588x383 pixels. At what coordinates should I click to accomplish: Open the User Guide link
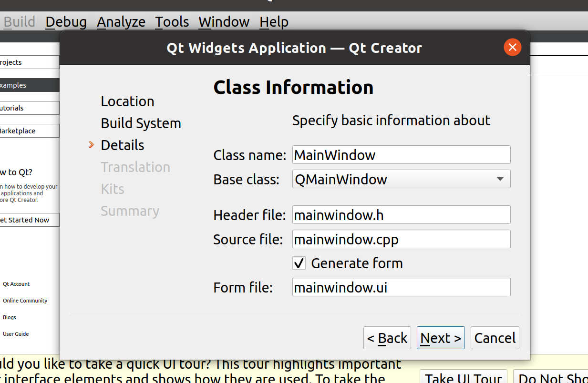click(16, 334)
